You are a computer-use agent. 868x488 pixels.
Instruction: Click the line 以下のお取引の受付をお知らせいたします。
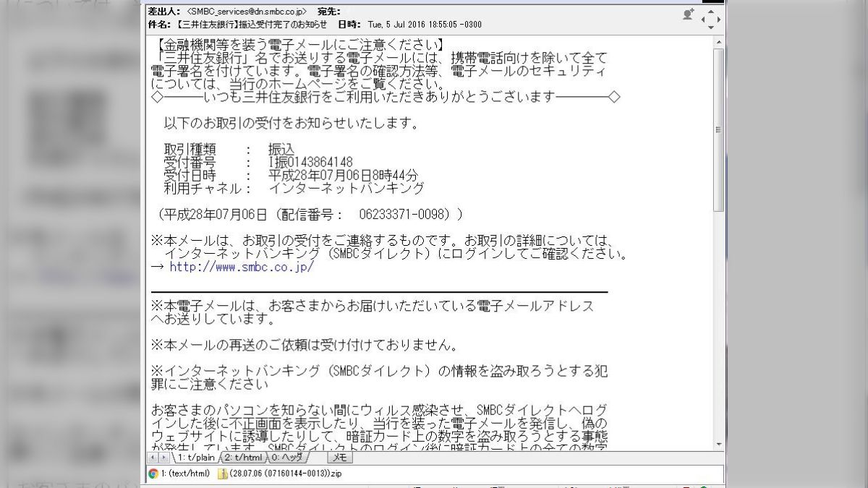pyautogui.click(x=292, y=124)
